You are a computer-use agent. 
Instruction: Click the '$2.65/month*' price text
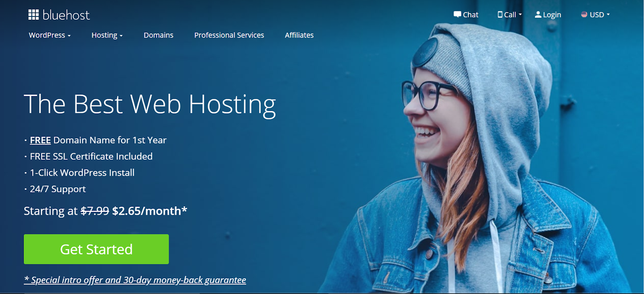pyautogui.click(x=150, y=211)
